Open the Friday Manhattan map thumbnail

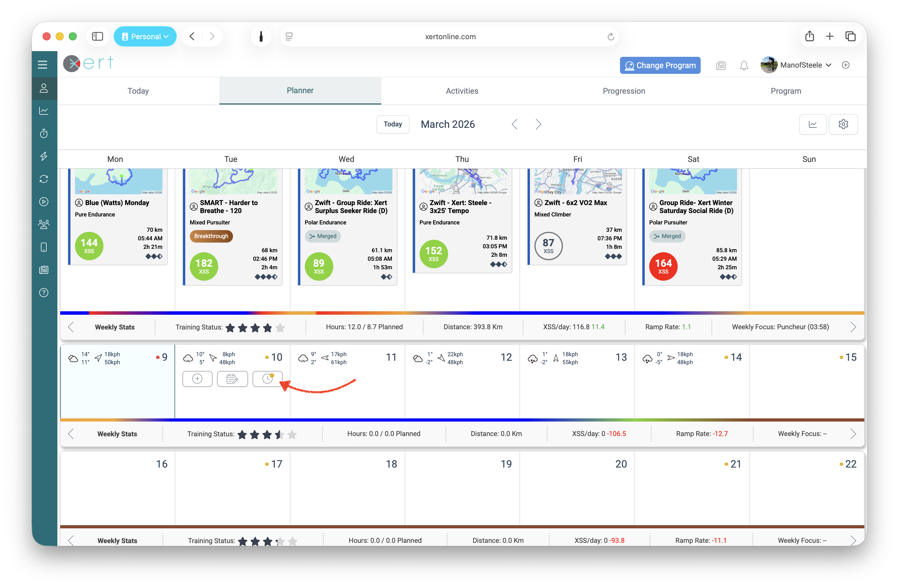[578, 182]
